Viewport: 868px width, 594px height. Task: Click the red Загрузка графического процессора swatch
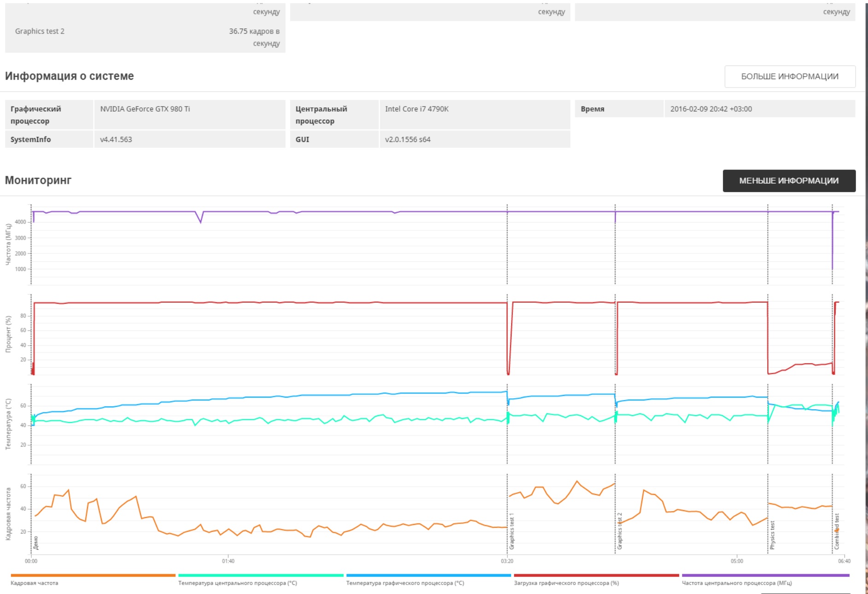pos(596,575)
